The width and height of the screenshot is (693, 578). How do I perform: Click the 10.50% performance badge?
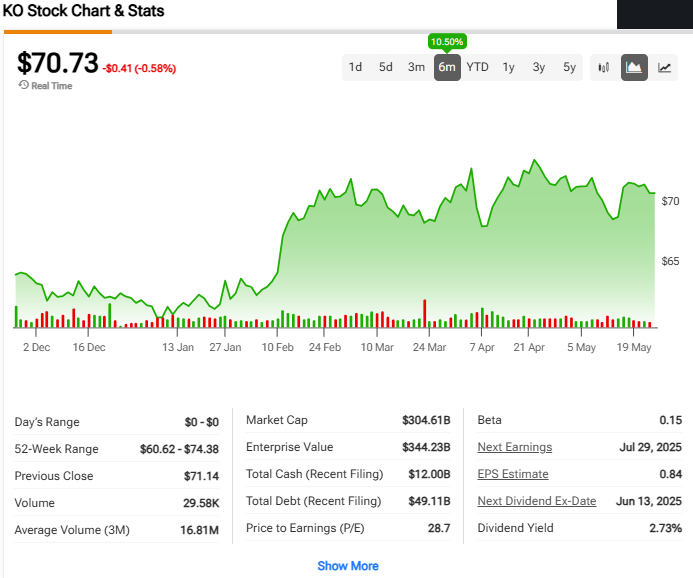tap(447, 42)
